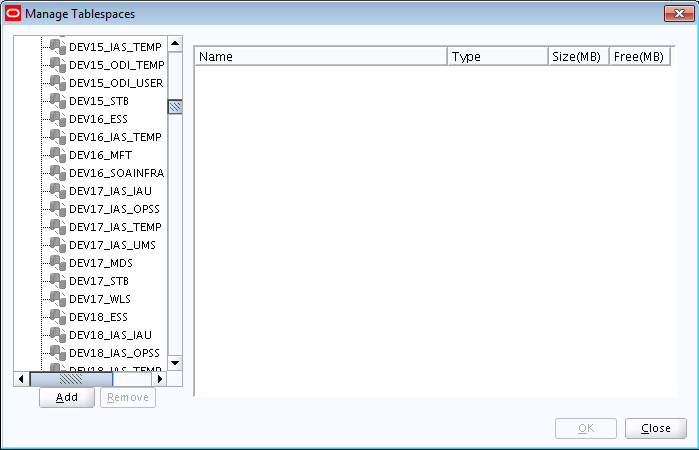
Task: Click the tablespace icon beside DEV17_STB
Action: 58,281
